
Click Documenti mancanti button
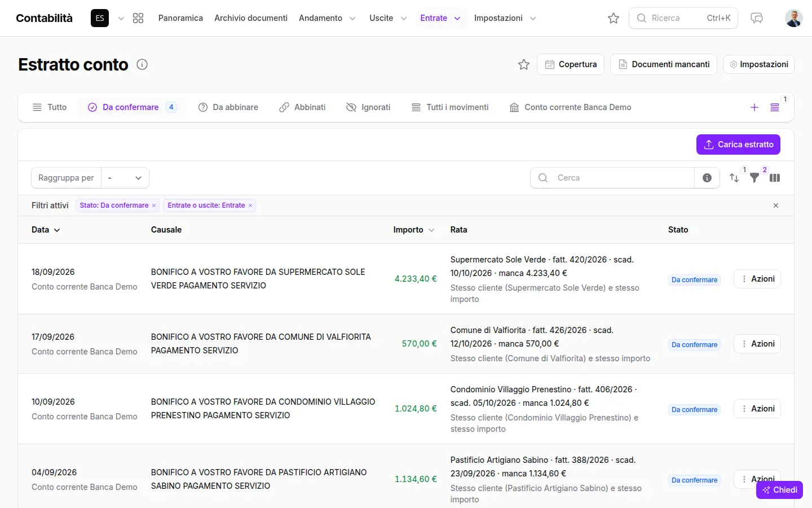click(664, 64)
